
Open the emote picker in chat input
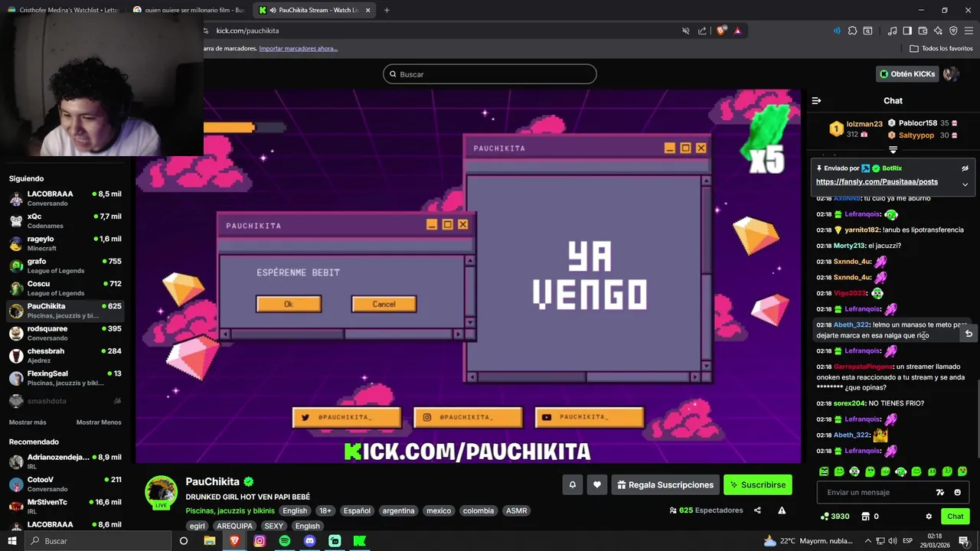[x=957, y=492]
